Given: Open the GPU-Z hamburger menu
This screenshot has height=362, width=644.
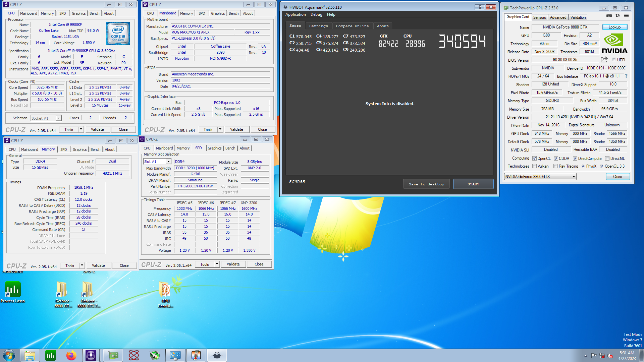Looking at the screenshot, I should click(x=626, y=15).
